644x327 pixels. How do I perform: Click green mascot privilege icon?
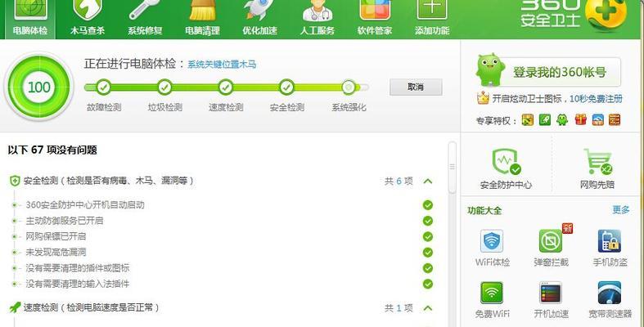click(562, 120)
